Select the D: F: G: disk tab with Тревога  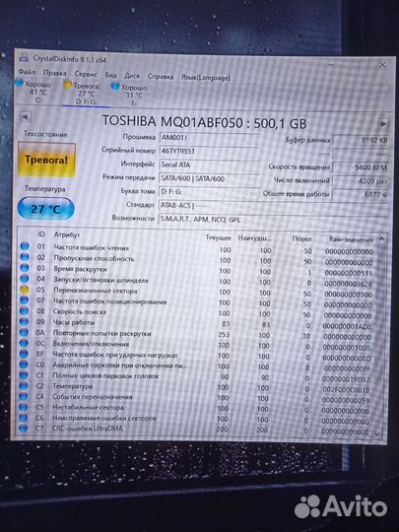point(83,94)
